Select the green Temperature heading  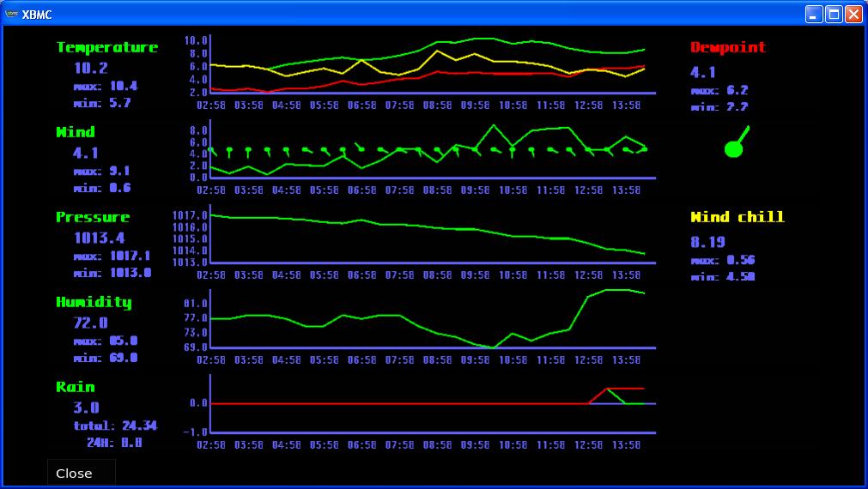pyautogui.click(x=107, y=47)
